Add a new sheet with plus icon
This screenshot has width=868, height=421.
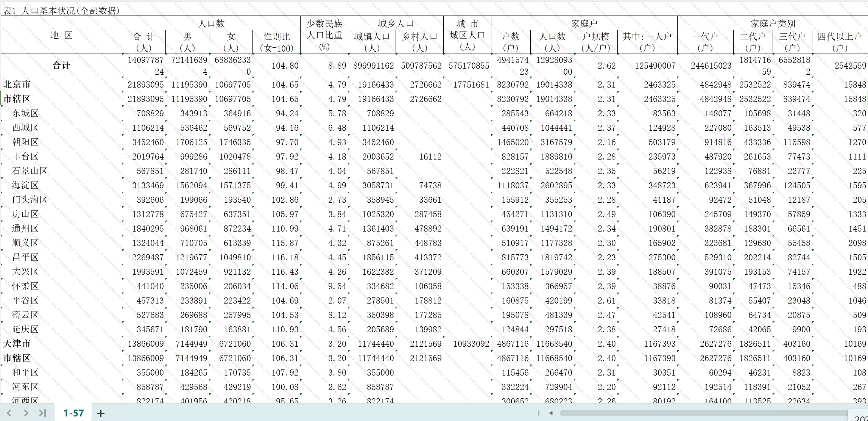[101, 413]
